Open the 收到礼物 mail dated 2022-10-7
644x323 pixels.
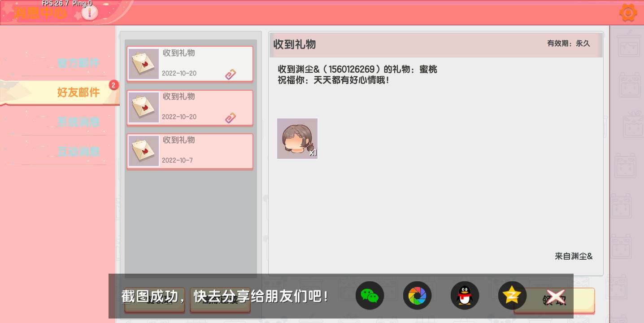click(190, 151)
